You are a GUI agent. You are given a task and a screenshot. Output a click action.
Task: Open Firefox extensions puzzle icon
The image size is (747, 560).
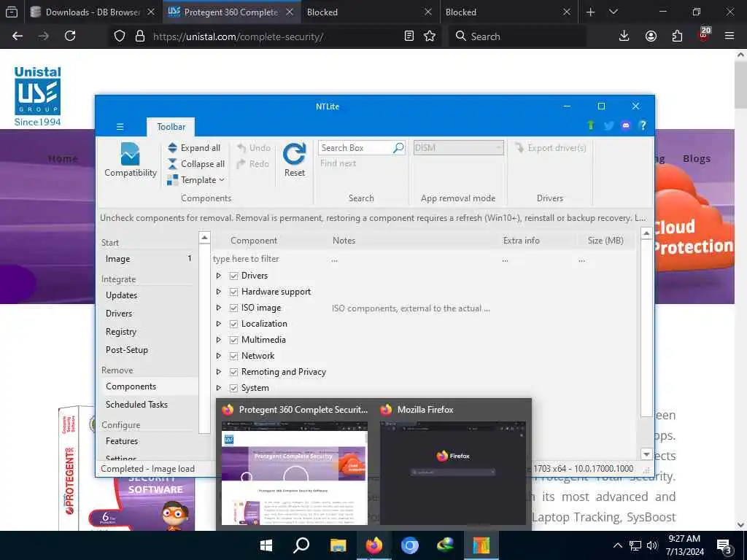tap(677, 36)
